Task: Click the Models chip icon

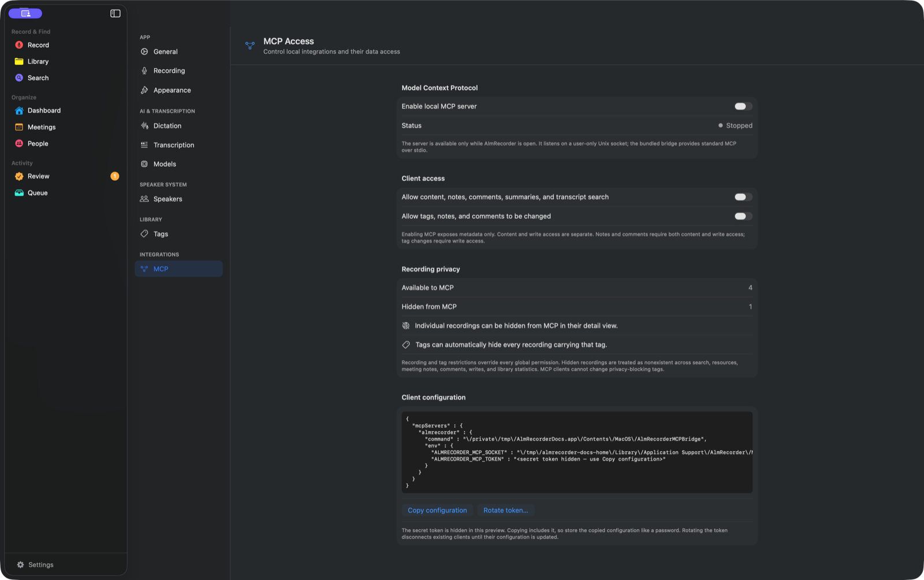Action: (x=144, y=164)
